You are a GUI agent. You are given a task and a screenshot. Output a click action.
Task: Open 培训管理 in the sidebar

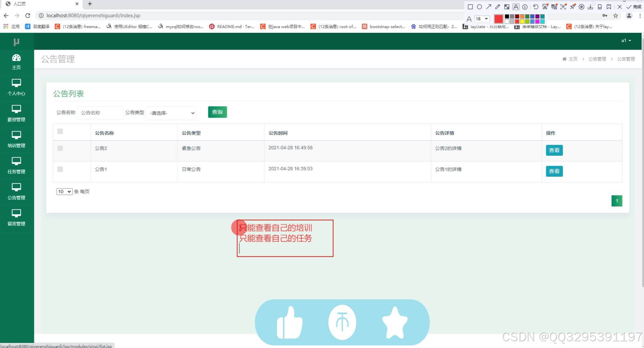point(16,140)
